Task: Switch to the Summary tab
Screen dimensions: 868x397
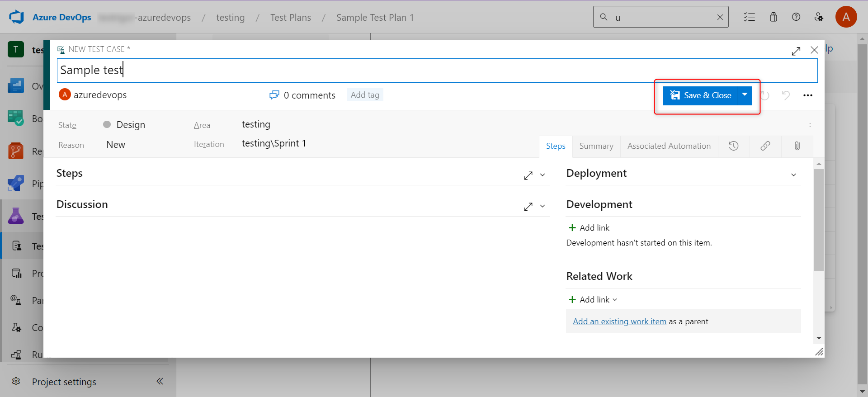Action: click(596, 146)
